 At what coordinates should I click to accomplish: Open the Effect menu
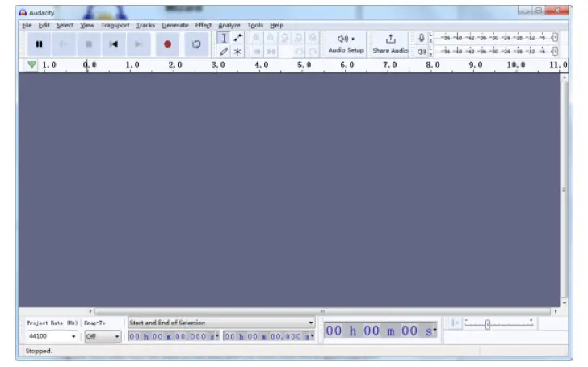[x=203, y=25]
